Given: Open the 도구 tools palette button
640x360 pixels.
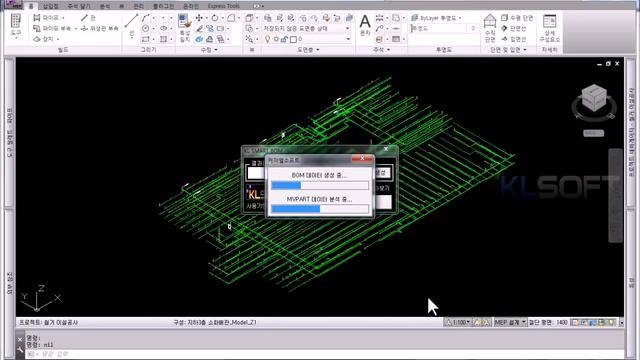Looking at the screenshot, I should coord(16,26).
